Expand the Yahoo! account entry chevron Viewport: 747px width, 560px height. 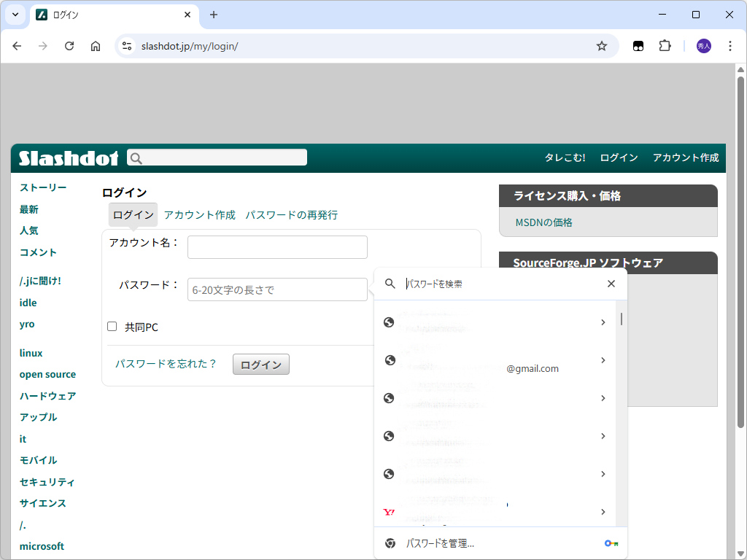pyautogui.click(x=603, y=512)
